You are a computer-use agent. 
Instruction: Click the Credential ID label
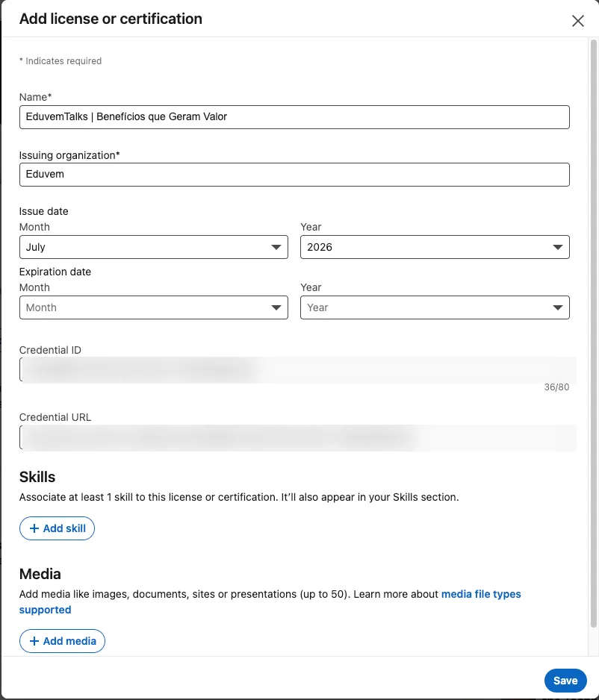50,350
